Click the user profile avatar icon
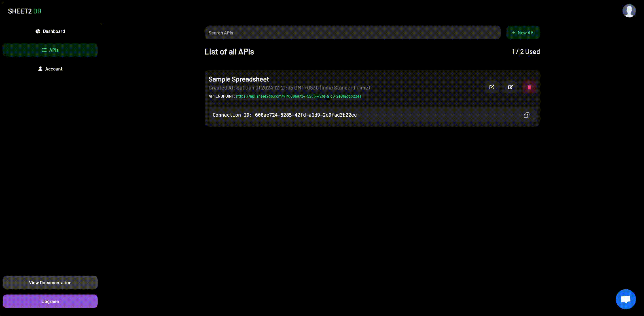644x316 pixels. coord(630,11)
